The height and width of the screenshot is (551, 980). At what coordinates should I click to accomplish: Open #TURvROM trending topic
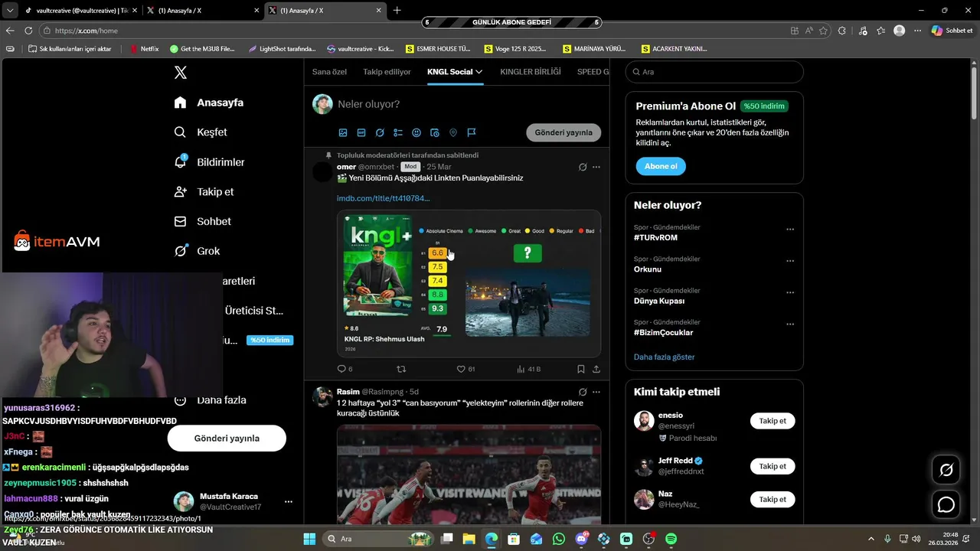tap(656, 238)
